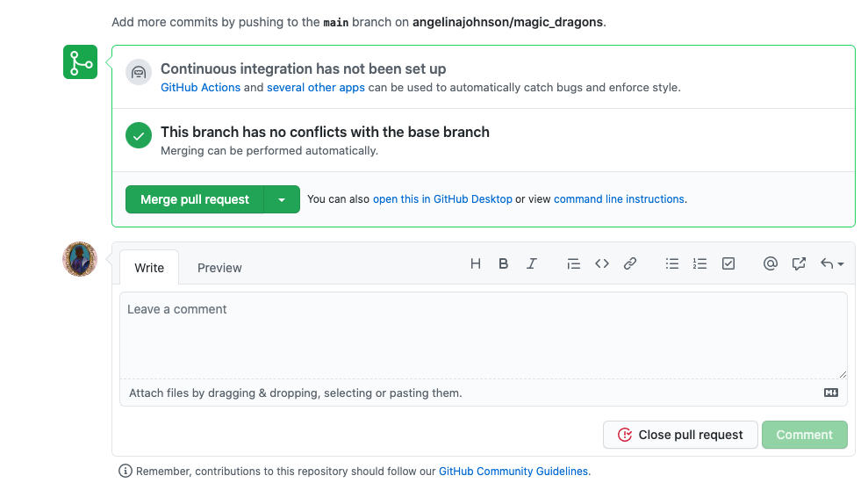868x490 pixels.
Task: Click 'Continuous integration has not been set up'
Action: (304, 68)
